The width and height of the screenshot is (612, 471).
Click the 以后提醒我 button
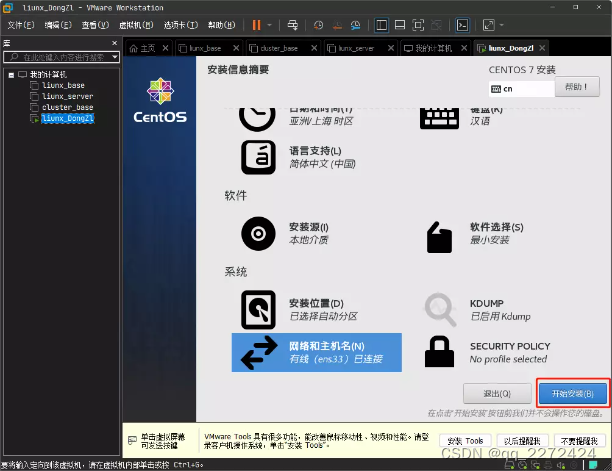tap(523, 441)
